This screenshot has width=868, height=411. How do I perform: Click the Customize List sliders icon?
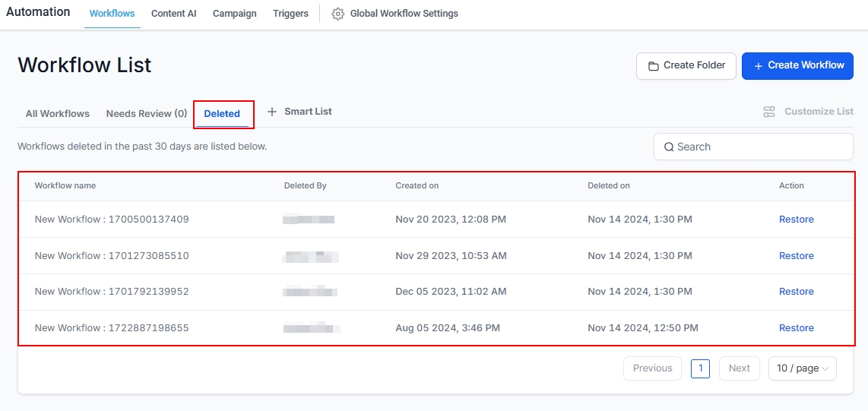(769, 112)
